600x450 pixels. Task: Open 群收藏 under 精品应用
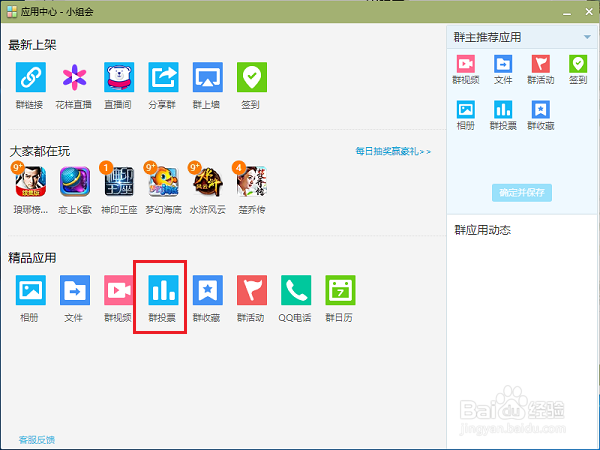208,290
